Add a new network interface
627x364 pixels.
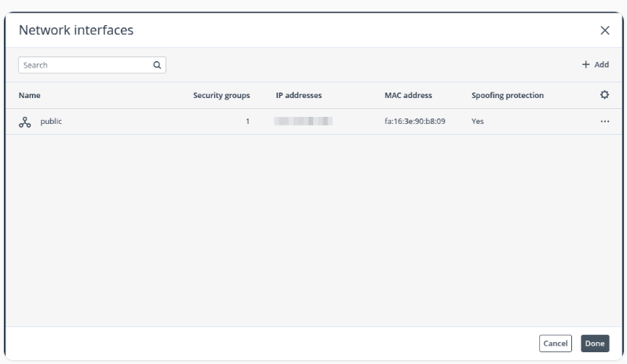[595, 64]
